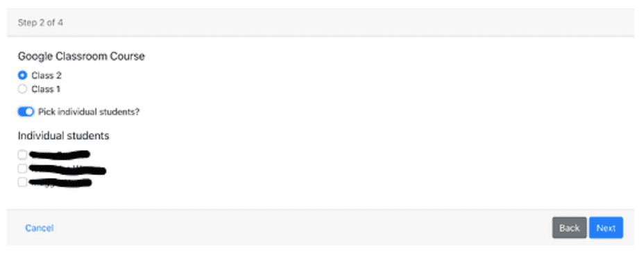Viewport: 644px width, 253px height.
Task: Enable the third individual student checkbox
Action: [22, 182]
